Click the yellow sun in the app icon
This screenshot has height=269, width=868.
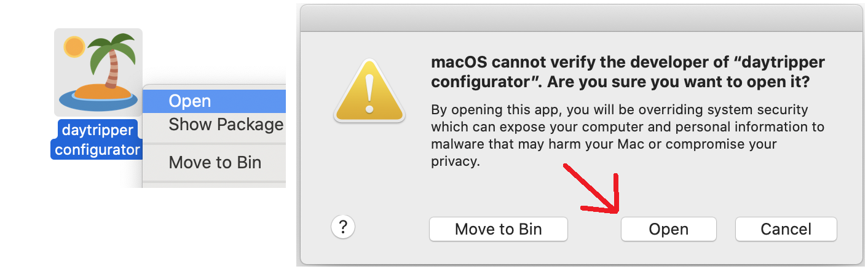74,47
